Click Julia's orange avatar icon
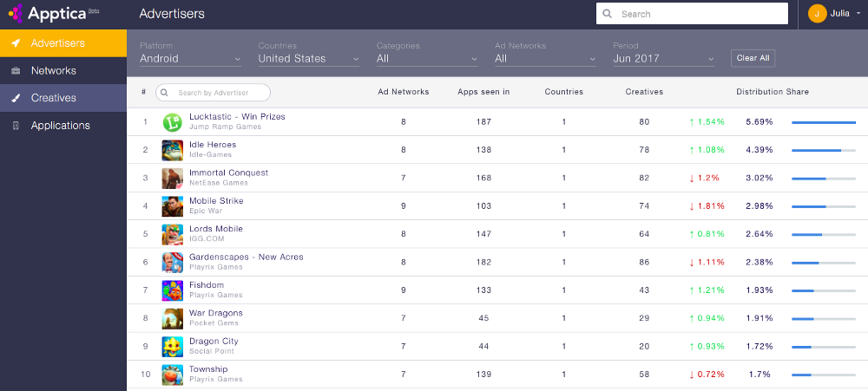The width and height of the screenshot is (868, 391). click(x=817, y=14)
